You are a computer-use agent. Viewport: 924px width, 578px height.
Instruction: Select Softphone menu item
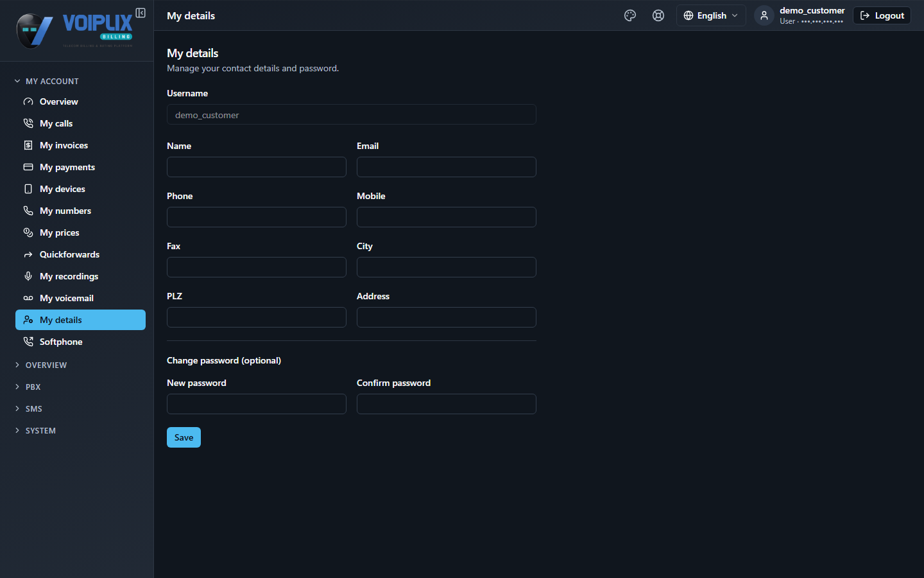coord(80,342)
